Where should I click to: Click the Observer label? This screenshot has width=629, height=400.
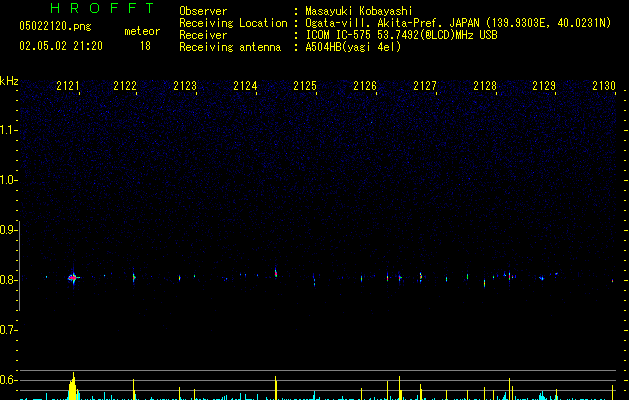point(203,11)
